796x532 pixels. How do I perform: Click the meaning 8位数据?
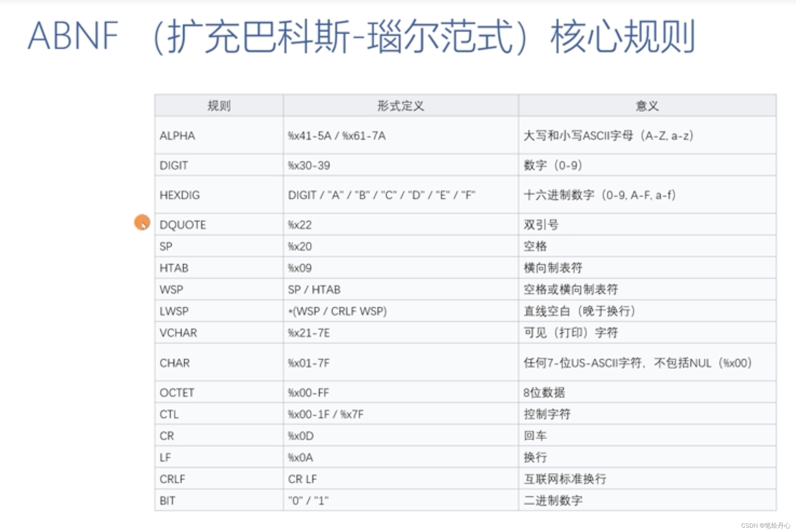pyautogui.click(x=544, y=393)
